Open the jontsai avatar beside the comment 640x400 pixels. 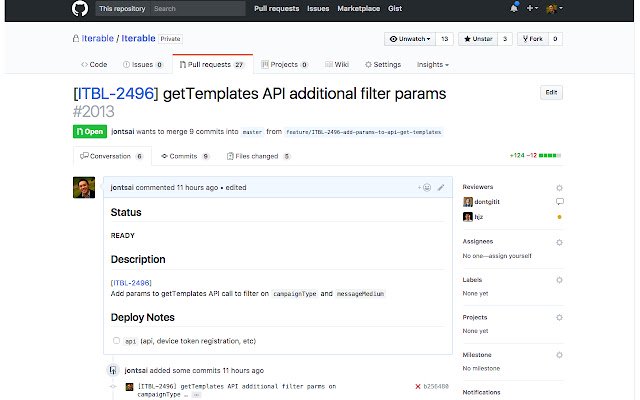click(x=84, y=187)
